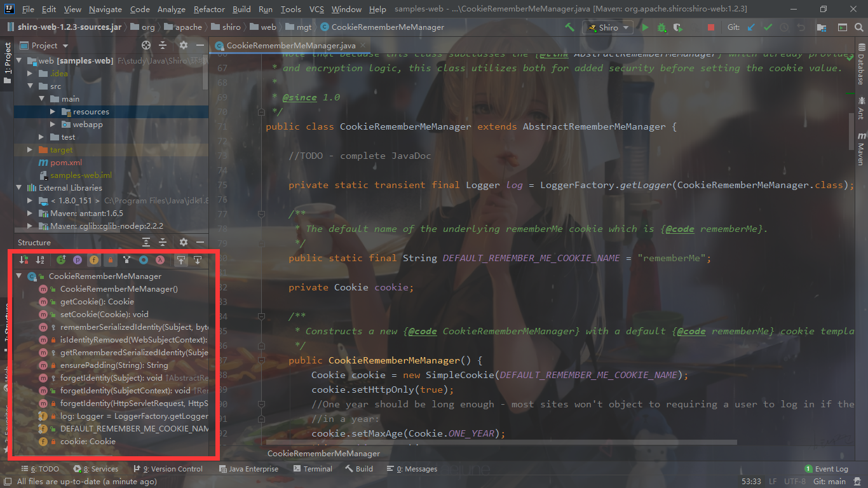
Task: Open the File menu
Action: (x=28, y=9)
